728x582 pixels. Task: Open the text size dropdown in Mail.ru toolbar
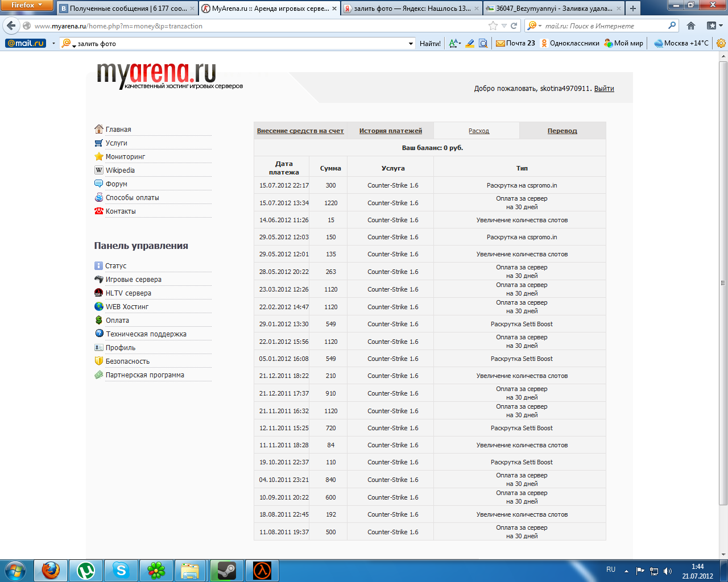click(x=454, y=43)
